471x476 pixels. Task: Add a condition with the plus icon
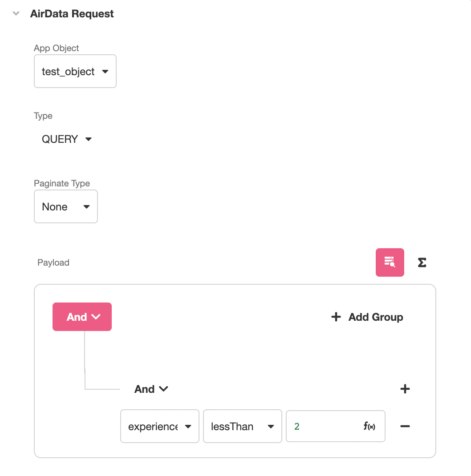pyautogui.click(x=405, y=389)
